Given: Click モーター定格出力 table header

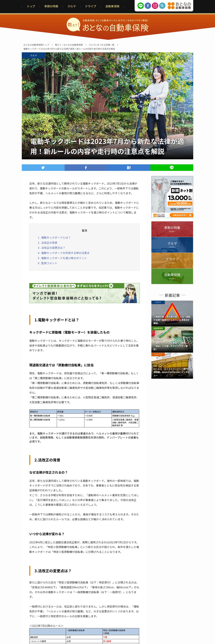Looking at the screenshot, I should (98, 411).
